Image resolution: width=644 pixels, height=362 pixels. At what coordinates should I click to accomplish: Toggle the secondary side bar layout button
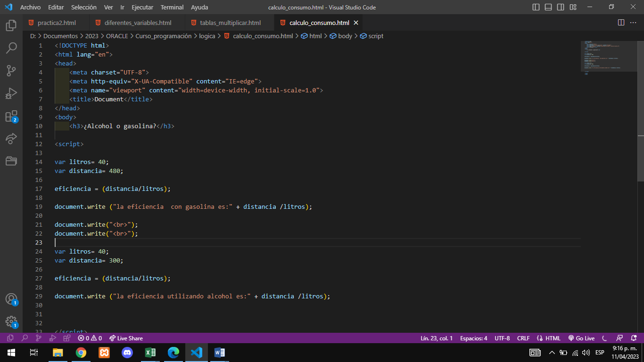click(x=561, y=7)
